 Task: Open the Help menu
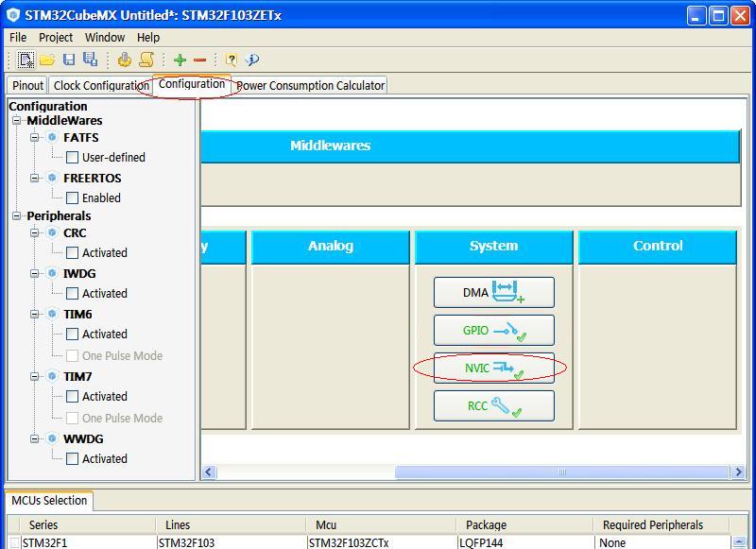coord(148,38)
